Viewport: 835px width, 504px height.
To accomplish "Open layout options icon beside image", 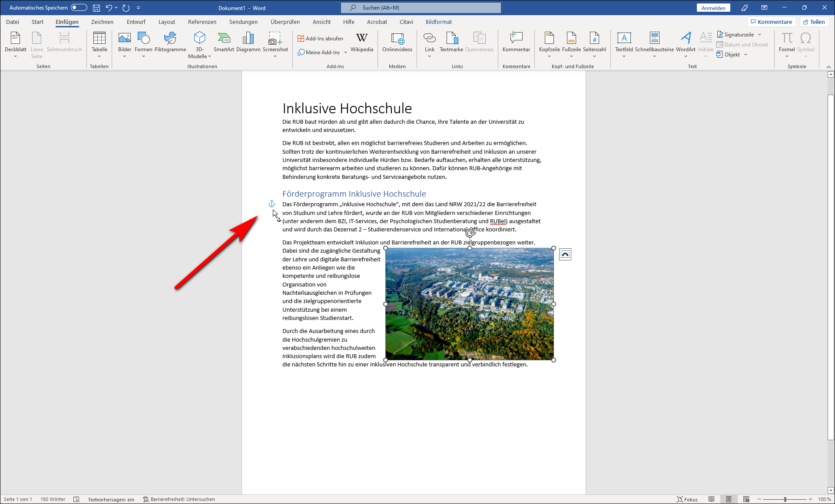I will click(x=565, y=254).
